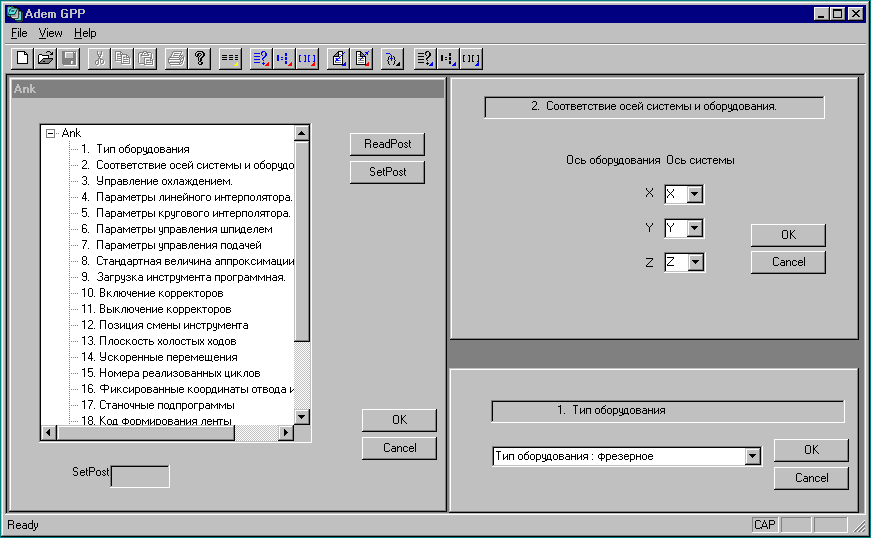
Task: Select tree item 2. Соответствие осей системы
Action: click(x=187, y=165)
